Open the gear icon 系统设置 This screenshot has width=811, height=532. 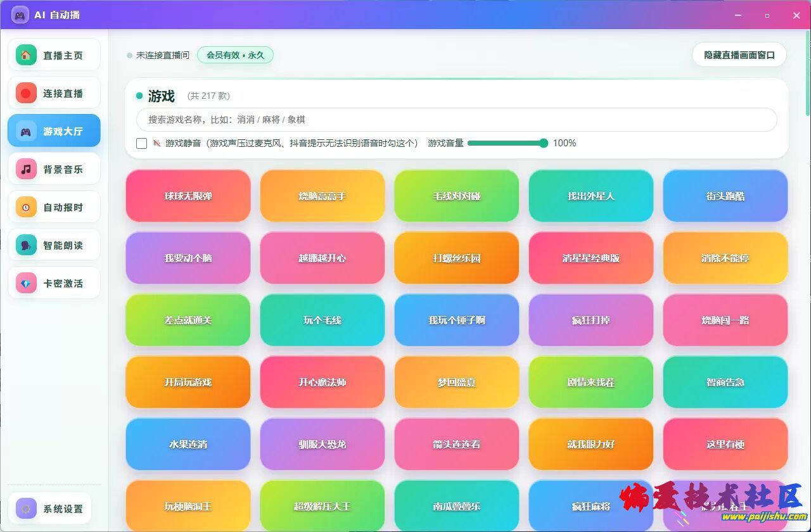(x=26, y=509)
